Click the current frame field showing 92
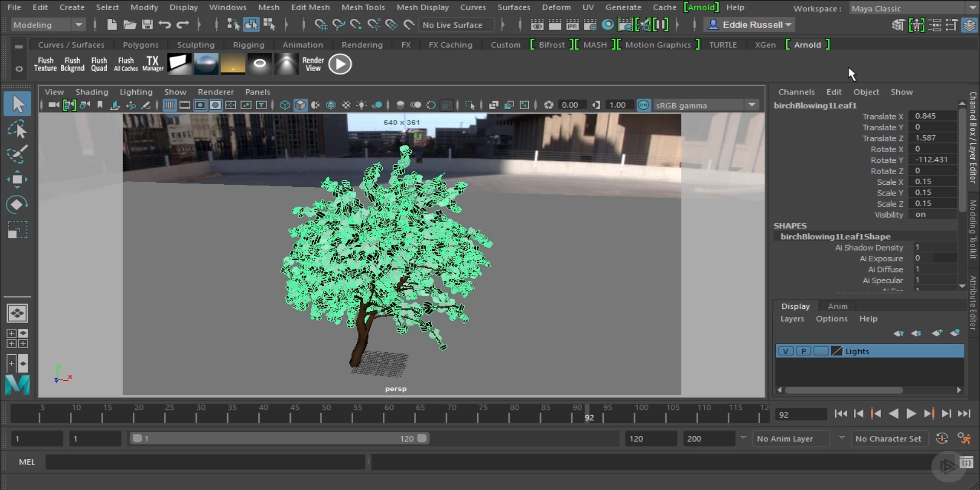Image resolution: width=980 pixels, height=490 pixels. 800,414
